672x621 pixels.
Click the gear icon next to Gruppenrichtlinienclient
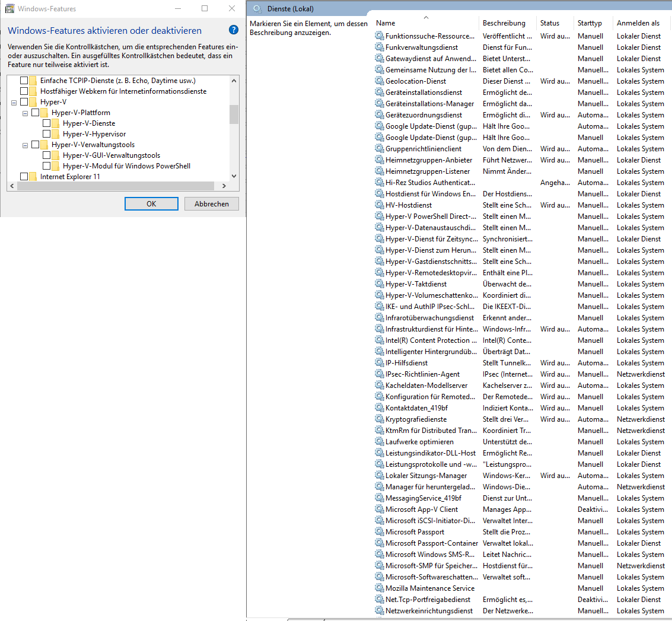(379, 148)
